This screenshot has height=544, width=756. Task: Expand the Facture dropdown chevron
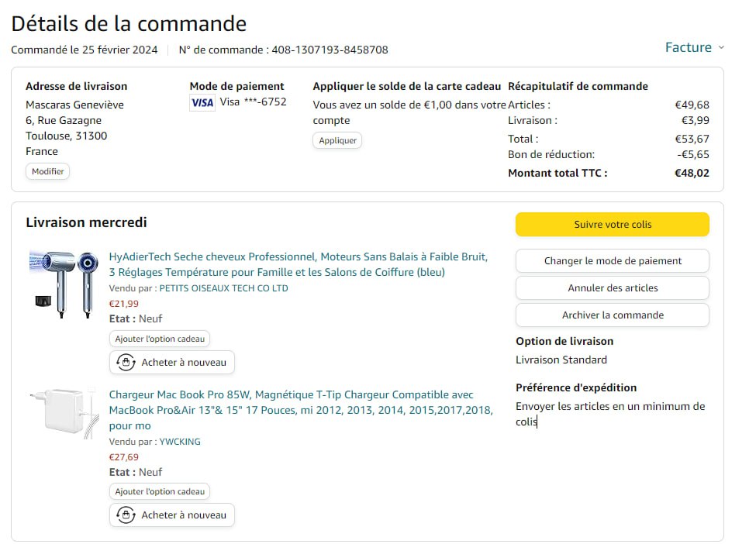pos(721,47)
